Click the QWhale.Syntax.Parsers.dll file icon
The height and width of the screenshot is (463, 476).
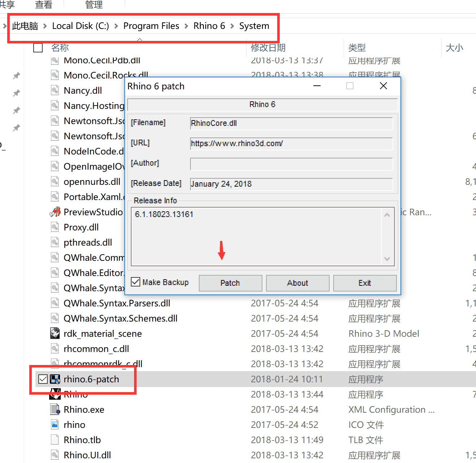[55, 303]
